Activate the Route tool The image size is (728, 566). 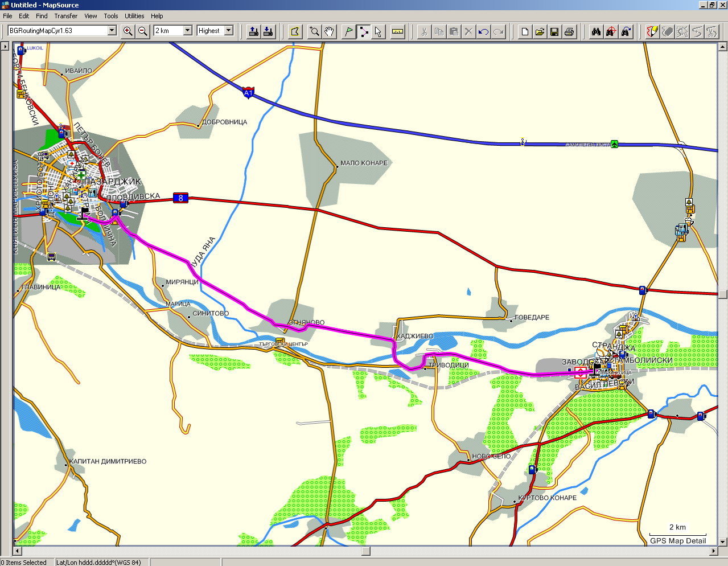click(x=363, y=31)
